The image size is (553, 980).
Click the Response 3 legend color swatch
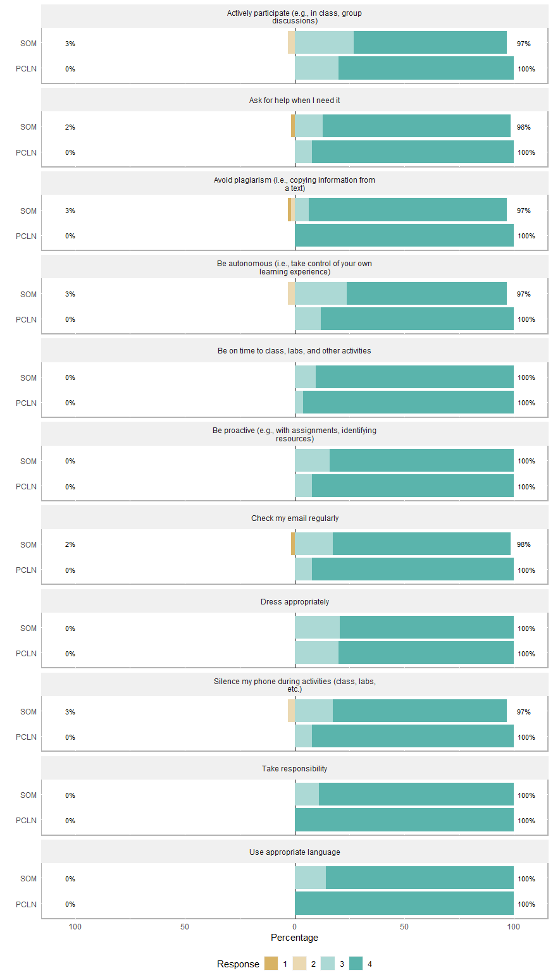point(328,964)
